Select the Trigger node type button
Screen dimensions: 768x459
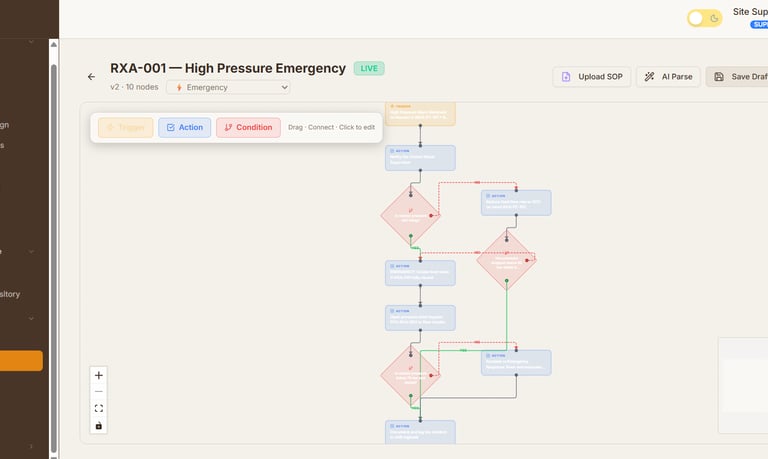click(125, 127)
